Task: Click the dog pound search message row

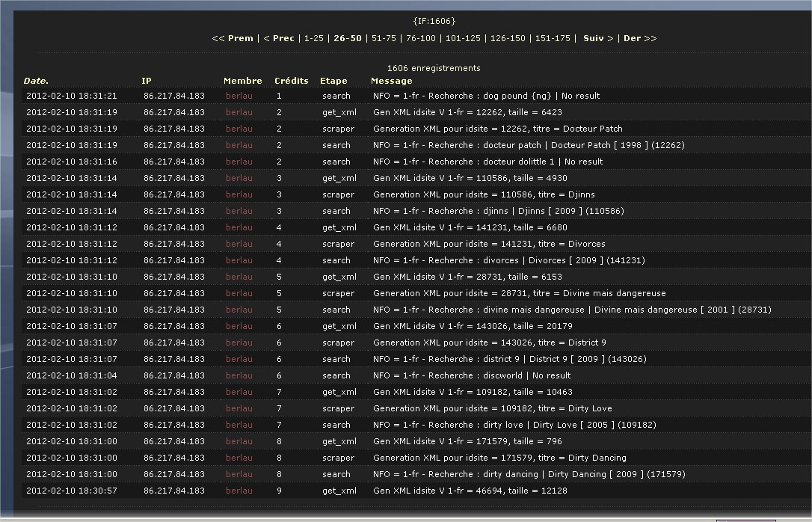Action: (x=486, y=96)
